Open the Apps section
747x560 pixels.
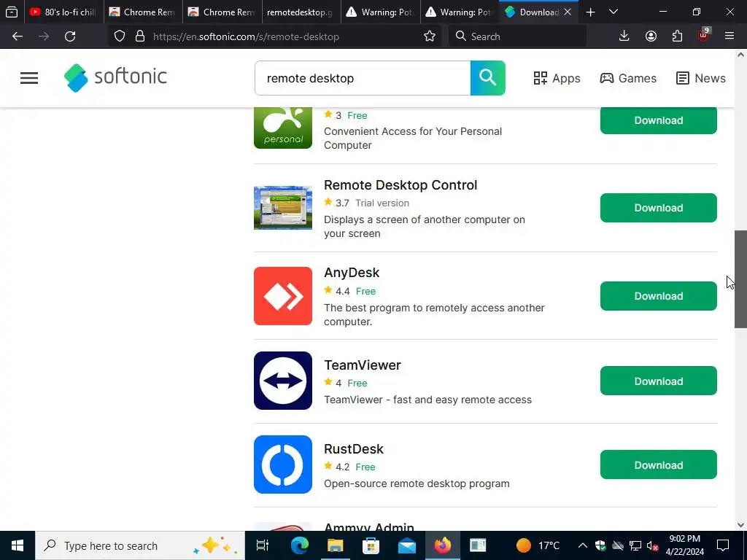coord(557,78)
